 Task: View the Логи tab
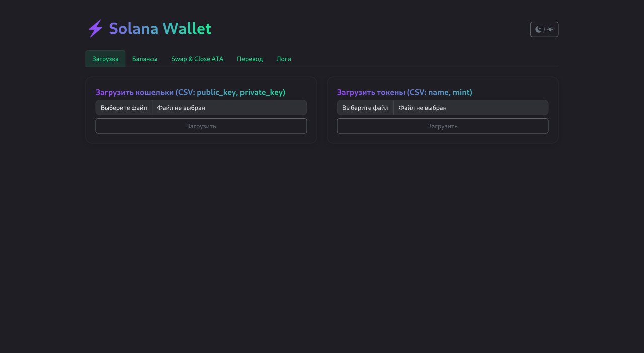tap(284, 59)
